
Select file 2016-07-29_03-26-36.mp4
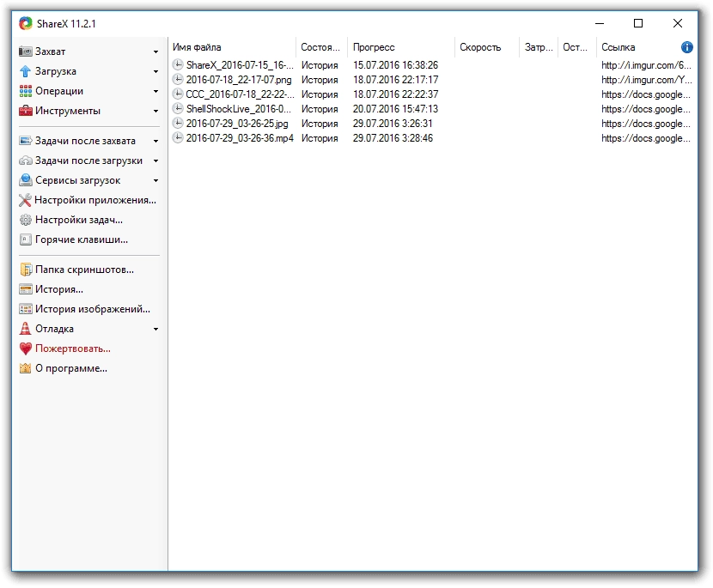pos(240,137)
